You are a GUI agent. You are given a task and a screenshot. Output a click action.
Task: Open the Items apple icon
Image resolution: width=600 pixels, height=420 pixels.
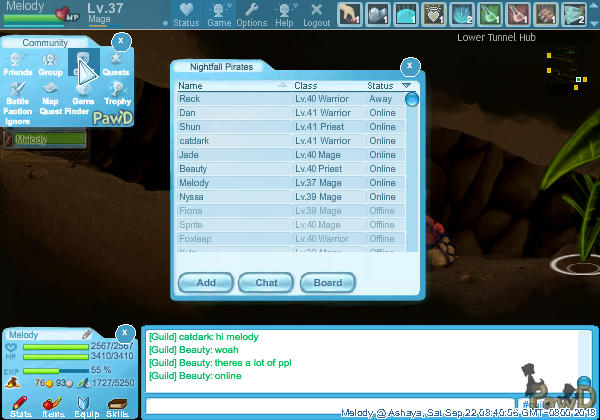(50, 405)
